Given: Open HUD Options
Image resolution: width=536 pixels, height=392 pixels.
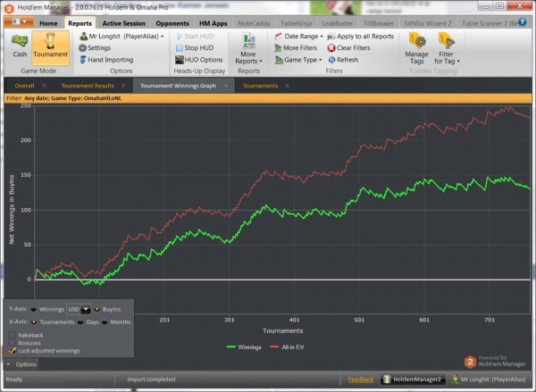Looking at the screenshot, I should click(x=198, y=60).
